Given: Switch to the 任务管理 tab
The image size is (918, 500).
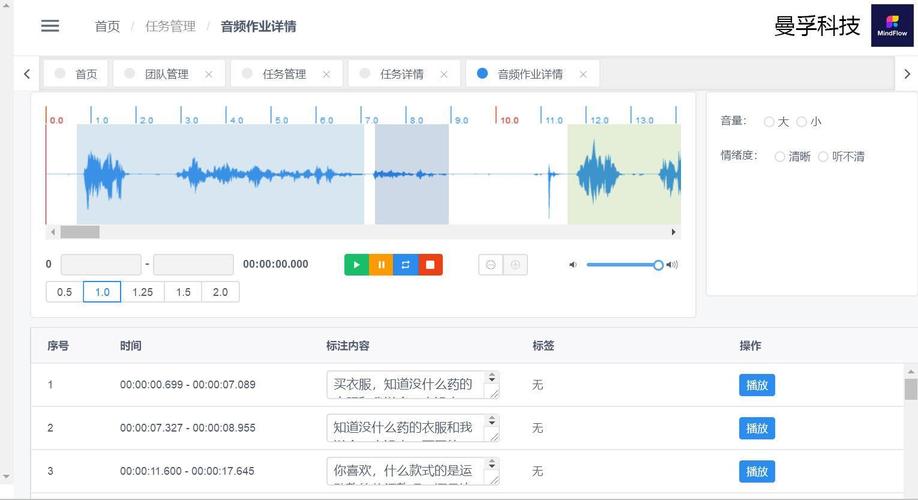Looking at the screenshot, I should 285,74.
